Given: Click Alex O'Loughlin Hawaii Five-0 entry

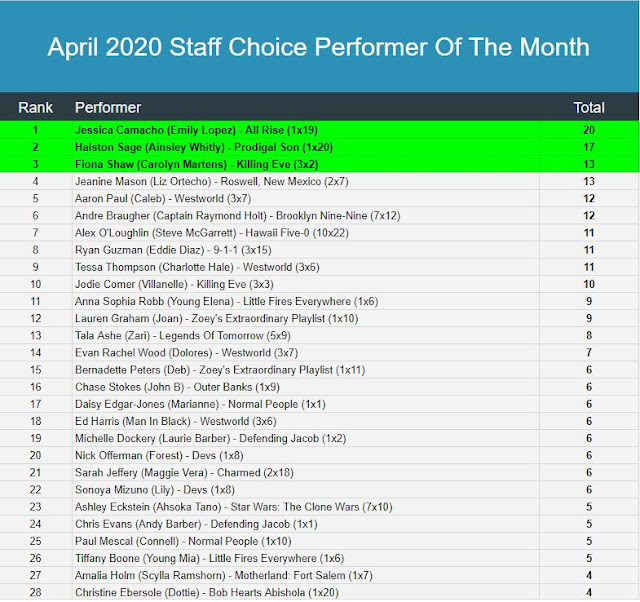Looking at the screenshot, I should pyautogui.click(x=211, y=233).
